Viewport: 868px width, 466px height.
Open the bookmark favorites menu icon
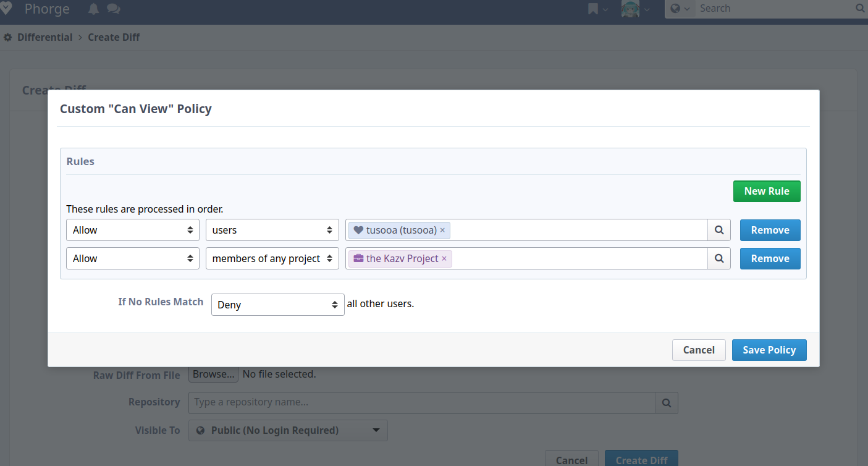click(x=593, y=9)
